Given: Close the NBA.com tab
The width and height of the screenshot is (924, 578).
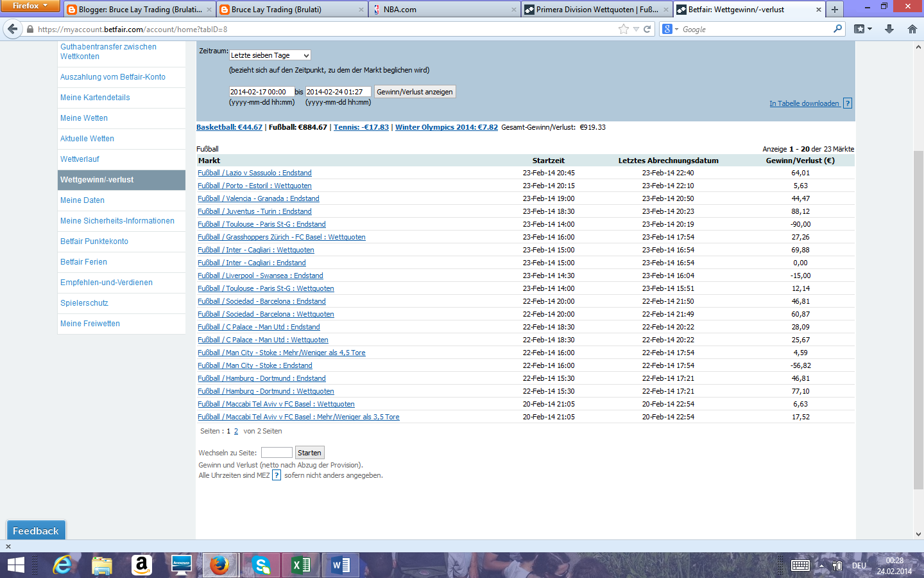Looking at the screenshot, I should click(514, 10).
